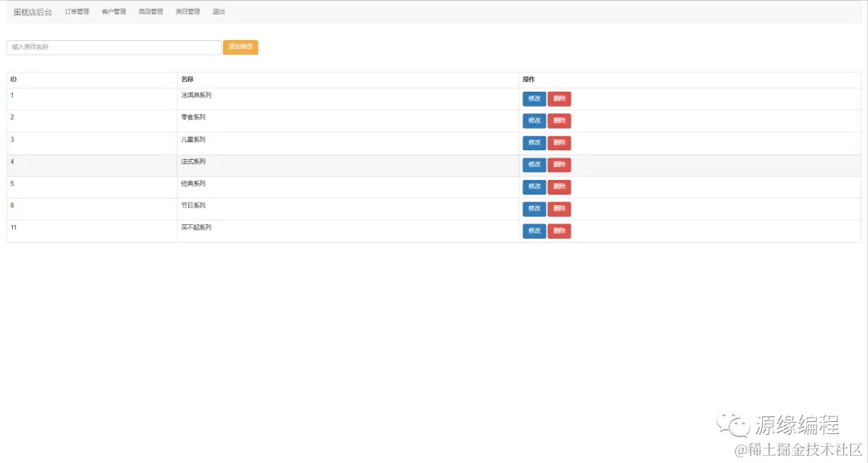The width and height of the screenshot is (868, 463).
Task: Select the 经典系列 name cell
Action: point(348,187)
